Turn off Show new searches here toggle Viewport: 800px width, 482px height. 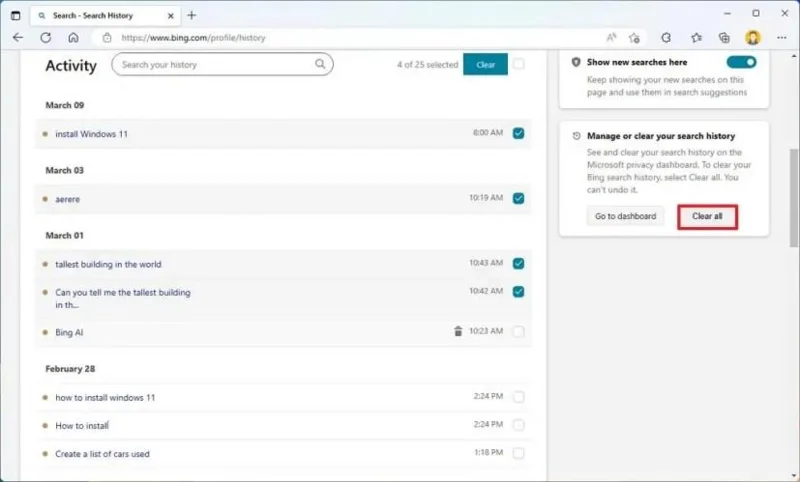(741, 62)
